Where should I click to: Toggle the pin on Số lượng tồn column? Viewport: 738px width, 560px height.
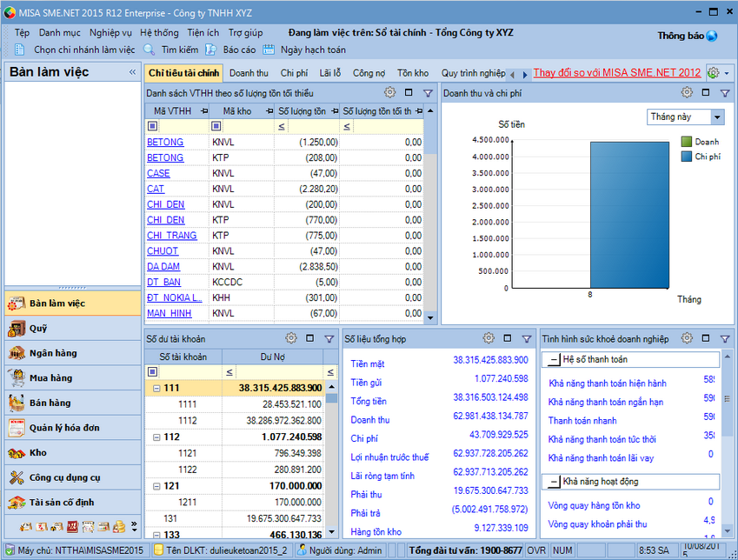[335, 111]
